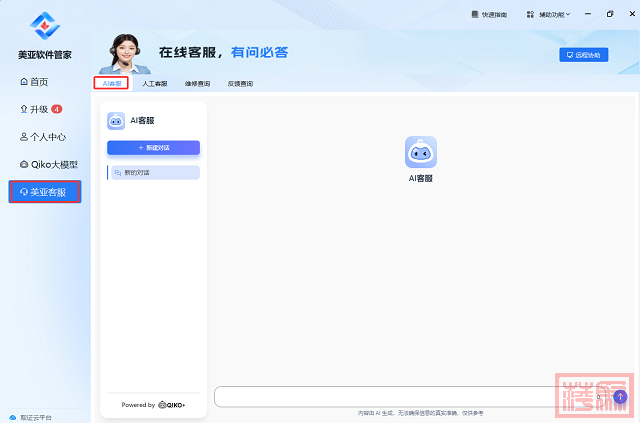Image resolution: width=640 pixels, height=423 pixels.
Task: Switch to the 人工客服 tab
Action: [155, 84]
